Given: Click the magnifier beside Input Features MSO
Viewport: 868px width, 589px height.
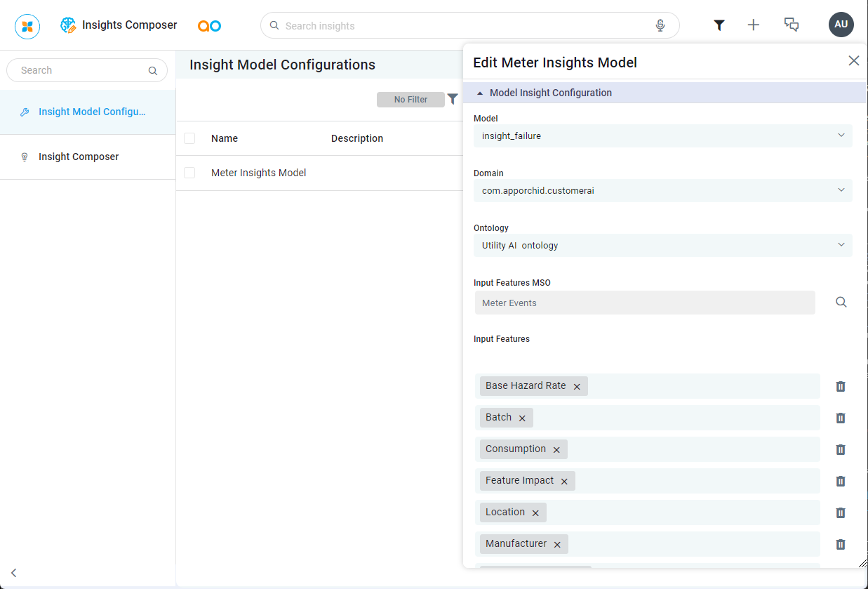Looking at the screenshot, I should click(x=841, y=303).
